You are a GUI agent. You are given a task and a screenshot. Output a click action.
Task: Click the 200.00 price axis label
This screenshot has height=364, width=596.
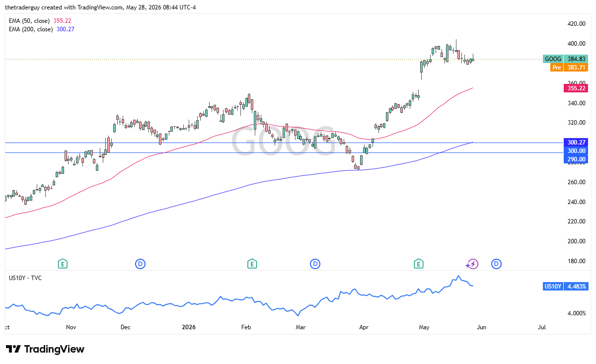577,241
